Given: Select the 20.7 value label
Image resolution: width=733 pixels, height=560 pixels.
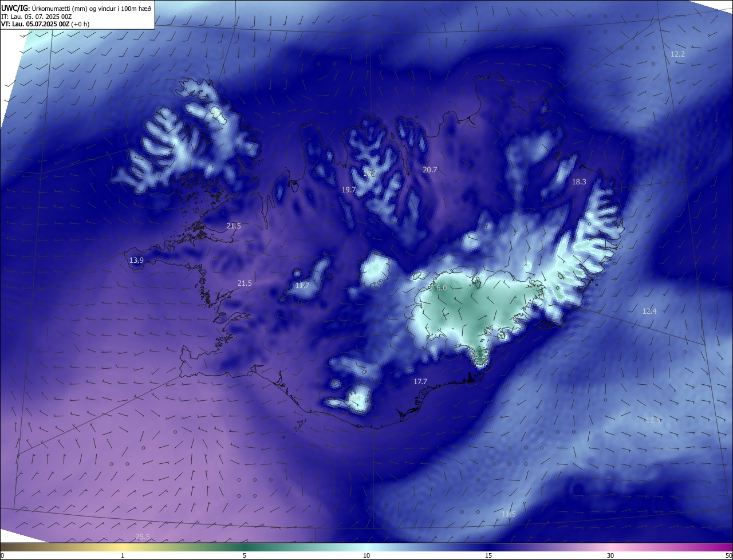Looking at the screenshot, I should 430,169.
